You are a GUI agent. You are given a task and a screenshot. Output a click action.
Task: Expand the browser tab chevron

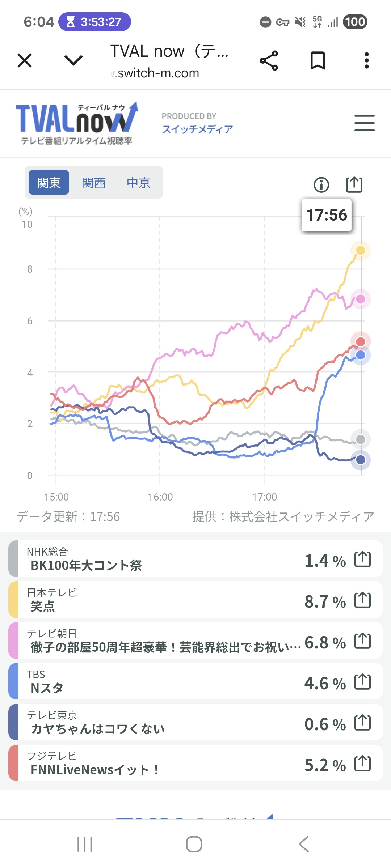[73, 60]
